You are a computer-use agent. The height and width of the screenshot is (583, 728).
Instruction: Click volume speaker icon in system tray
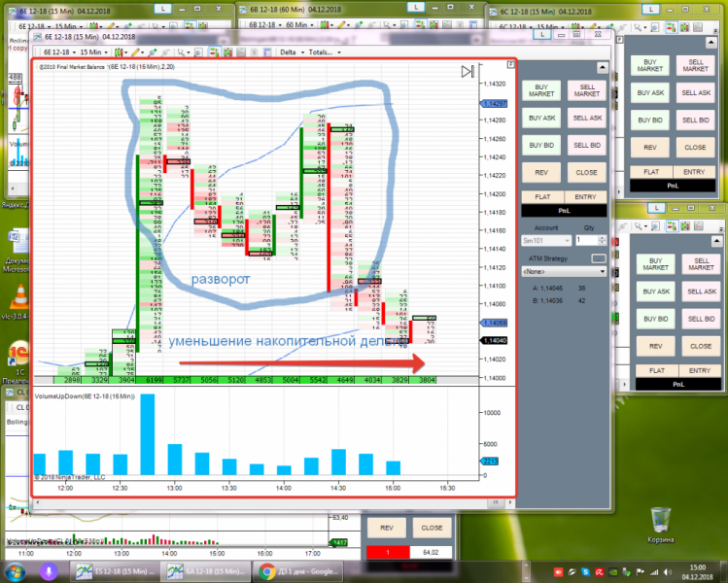(668, 572)
